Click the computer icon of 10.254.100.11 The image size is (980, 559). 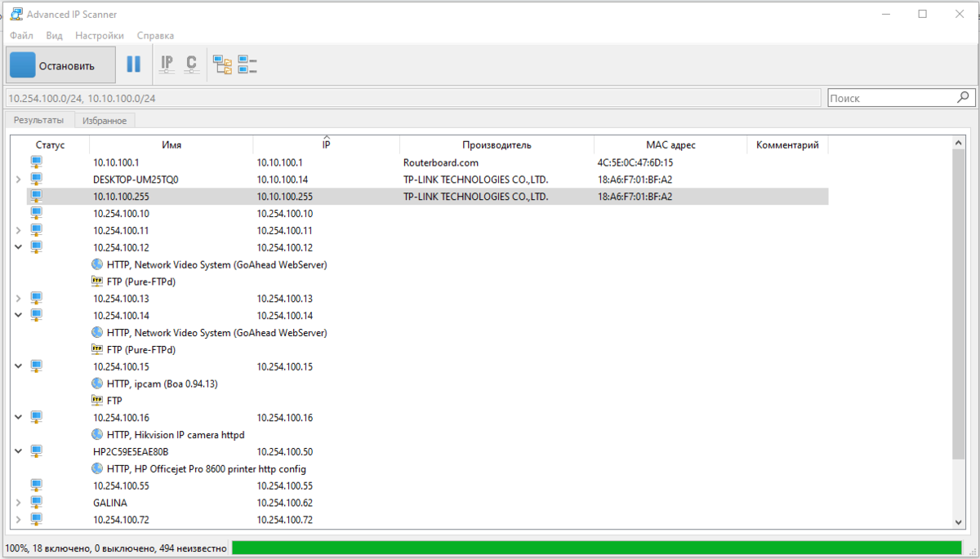pyautogui.click(x=36, y=230)
